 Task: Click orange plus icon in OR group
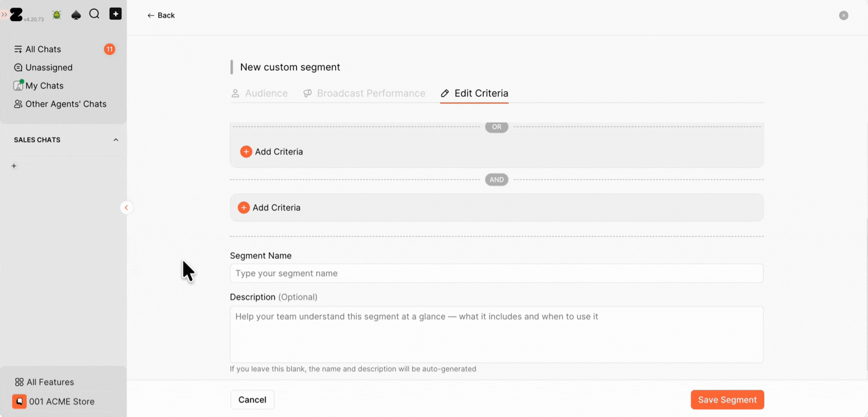[x=246, y=152]
